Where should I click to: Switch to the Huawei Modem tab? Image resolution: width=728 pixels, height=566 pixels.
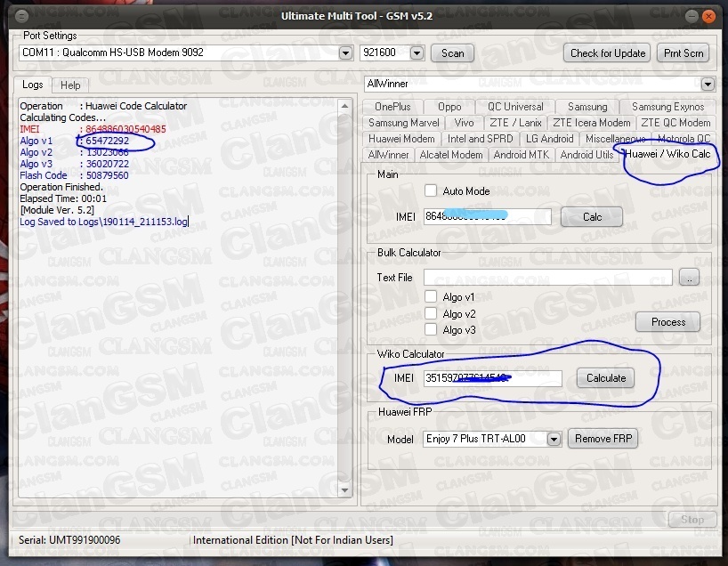[401, 139]
